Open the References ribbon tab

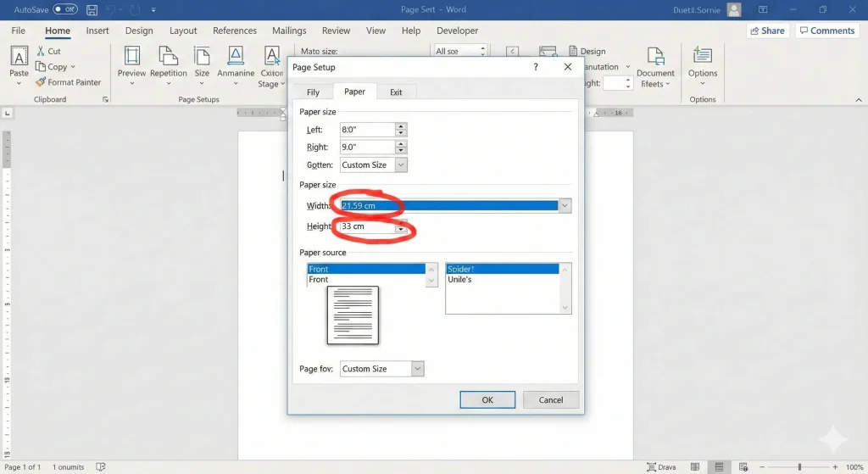(x=235, y=31)
